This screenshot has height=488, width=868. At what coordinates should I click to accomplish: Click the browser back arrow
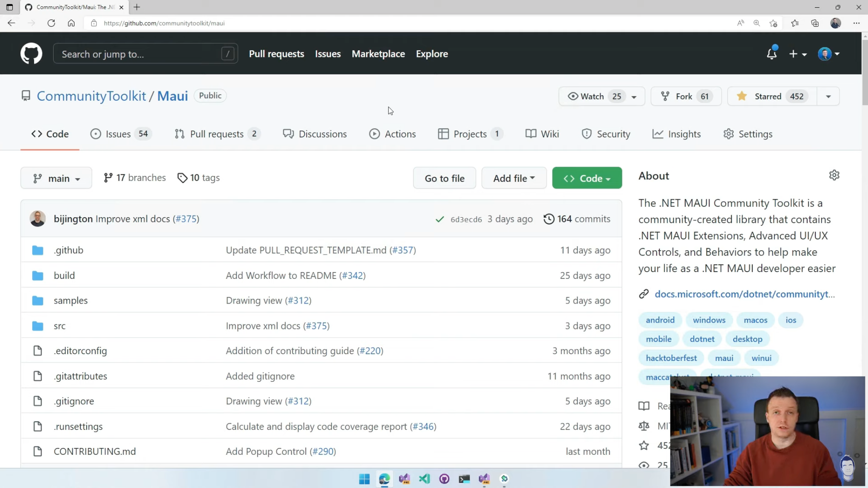click(x=11, y=23)
